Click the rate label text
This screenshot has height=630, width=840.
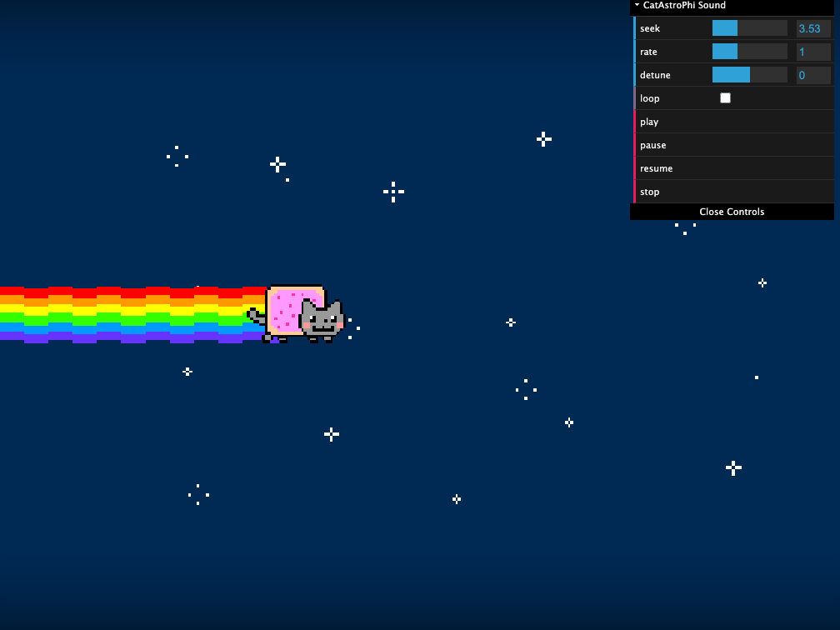pos(648,52)
